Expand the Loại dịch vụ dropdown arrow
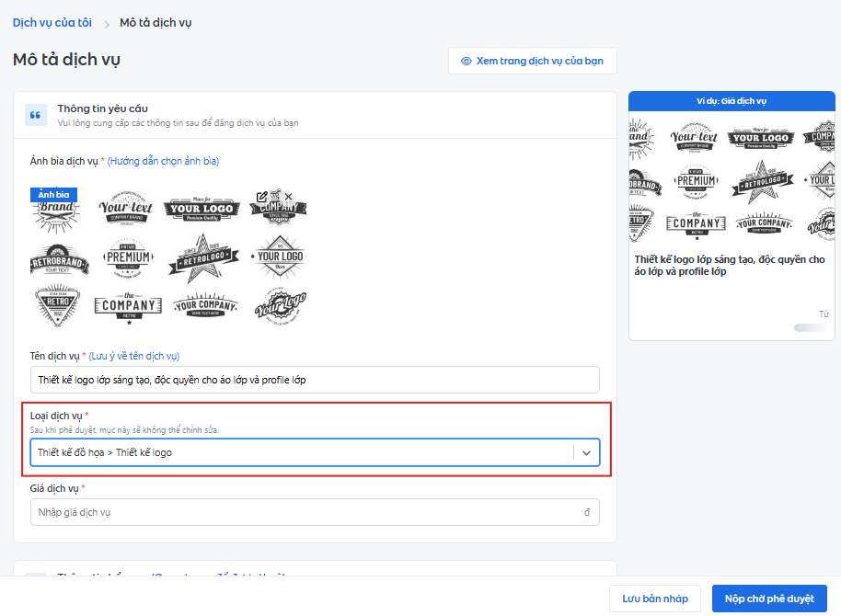 tap(586, 452)
